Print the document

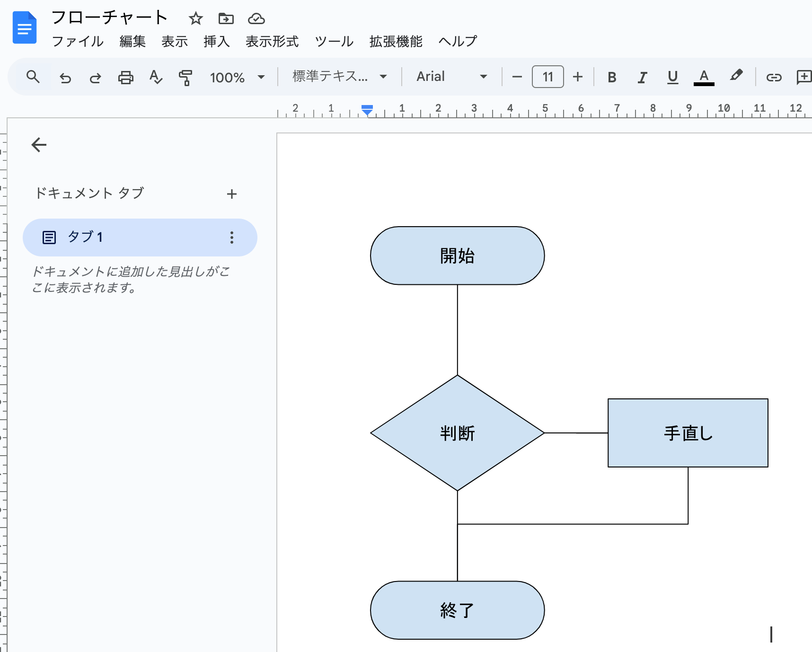tap(125, 77)
